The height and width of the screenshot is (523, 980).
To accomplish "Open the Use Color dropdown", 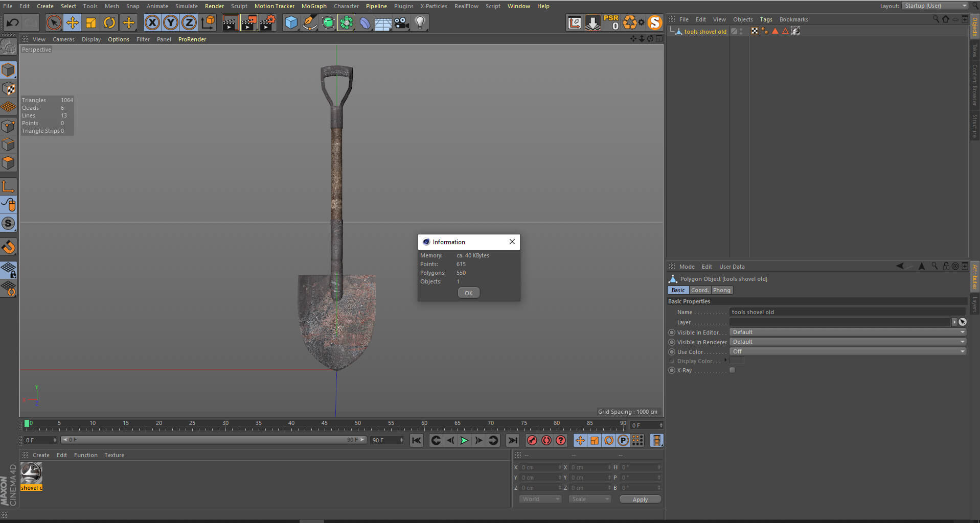I will pos(848,351).
